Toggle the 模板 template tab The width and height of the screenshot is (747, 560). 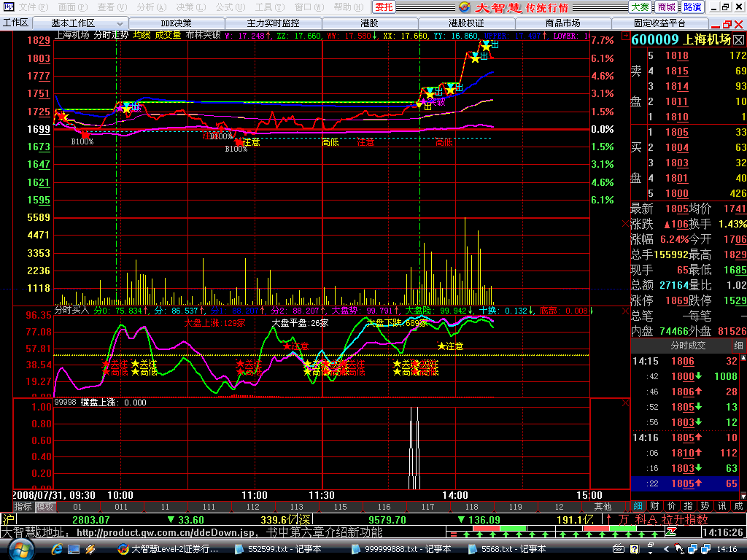(45, 506)
